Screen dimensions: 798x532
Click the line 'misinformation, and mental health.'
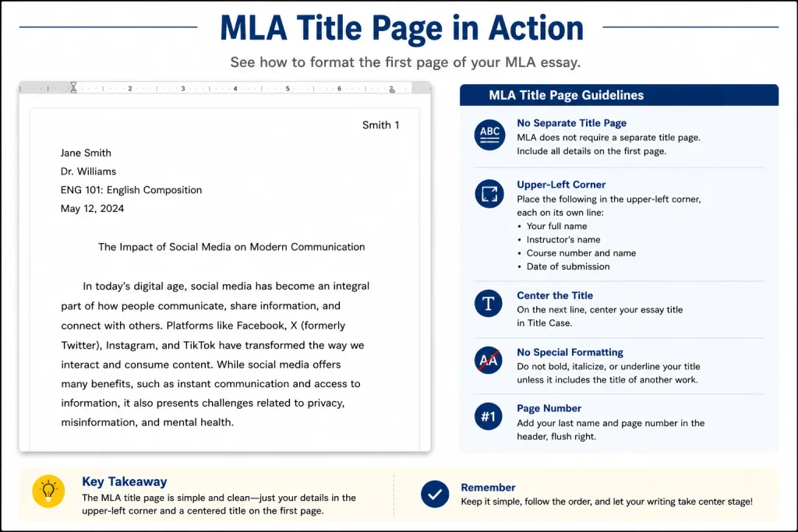point(147,422)
